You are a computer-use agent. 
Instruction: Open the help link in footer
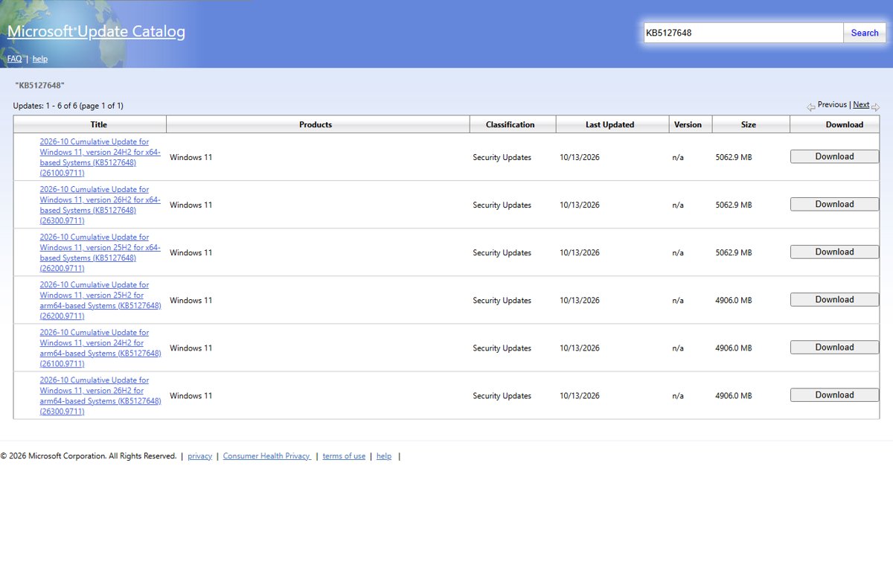pyautogui.click(x=384, y=456)
